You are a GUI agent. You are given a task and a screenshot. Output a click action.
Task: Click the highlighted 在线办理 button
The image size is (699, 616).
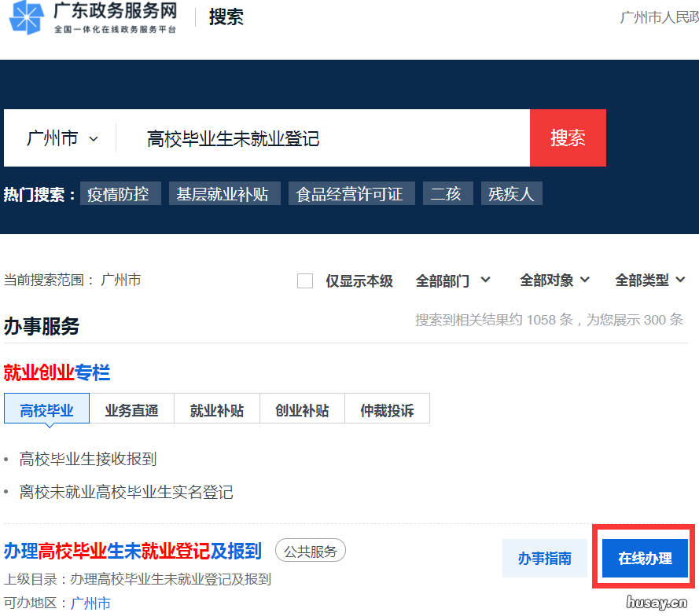[643, 558]
